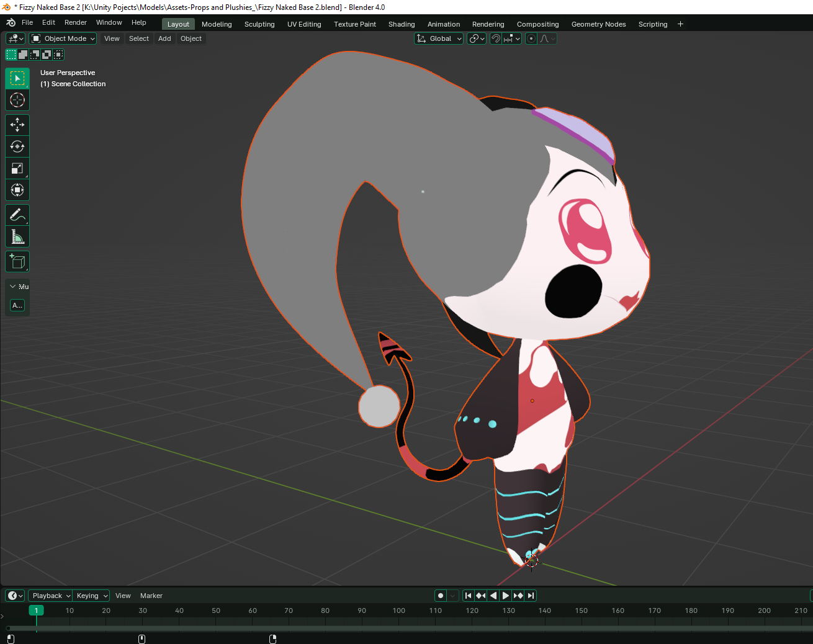This screenshot has width=813, height=644.
Task: Select the Transform tool
Action: click(17, 190)
